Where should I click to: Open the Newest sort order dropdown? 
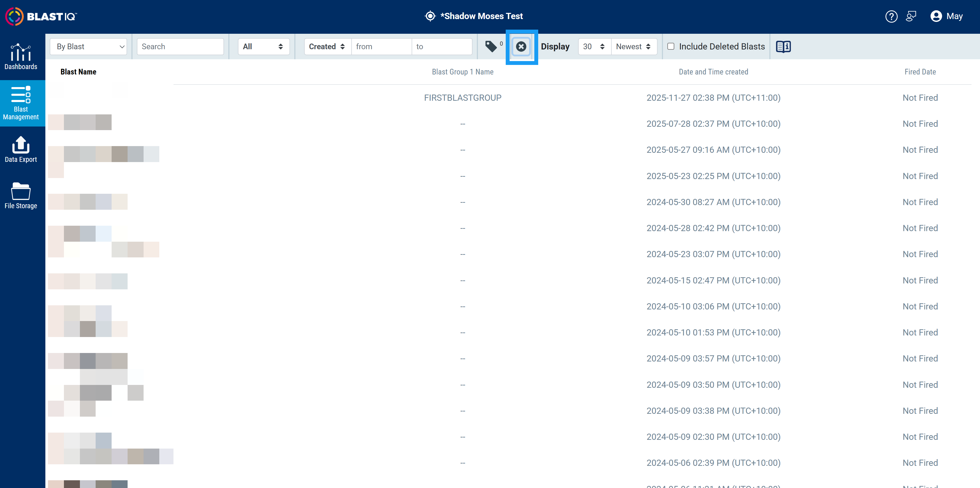tap(634, 46)
